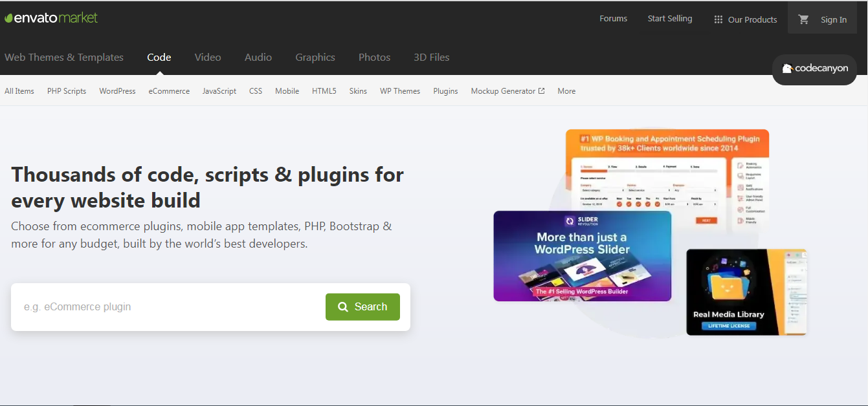
Task: Open the Start Selling link
Action: (670, 18)
